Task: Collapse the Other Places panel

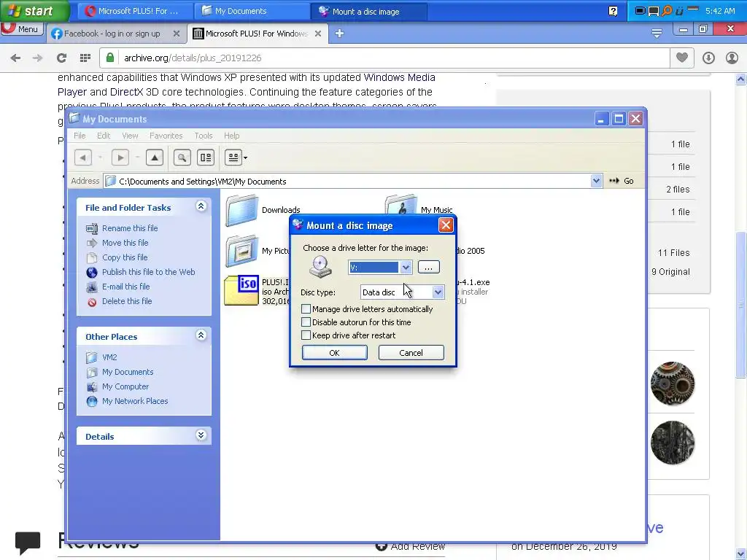Action: (x=201, y=335)
